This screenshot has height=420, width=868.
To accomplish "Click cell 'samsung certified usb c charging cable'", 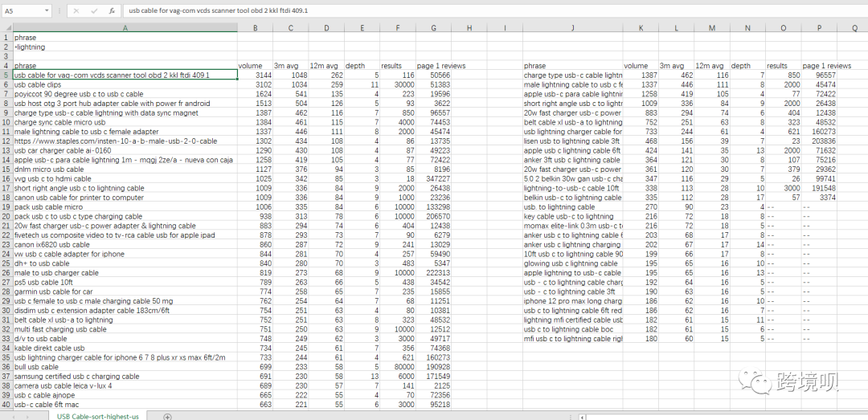I will click(125, 377).
